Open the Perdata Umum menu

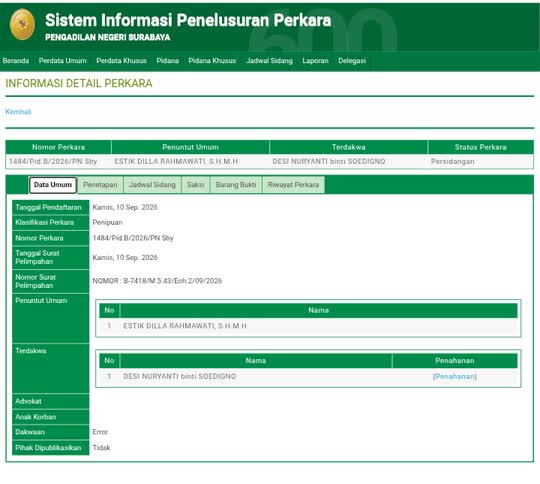[x=63, y=61]
